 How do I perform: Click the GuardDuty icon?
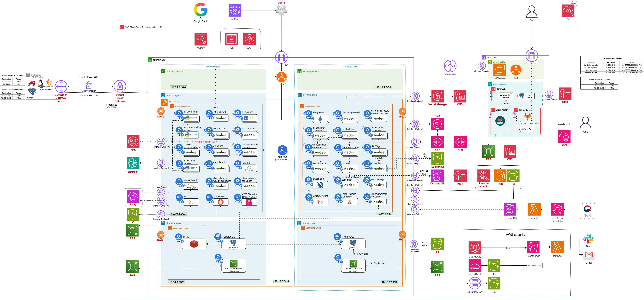[475, 248]
